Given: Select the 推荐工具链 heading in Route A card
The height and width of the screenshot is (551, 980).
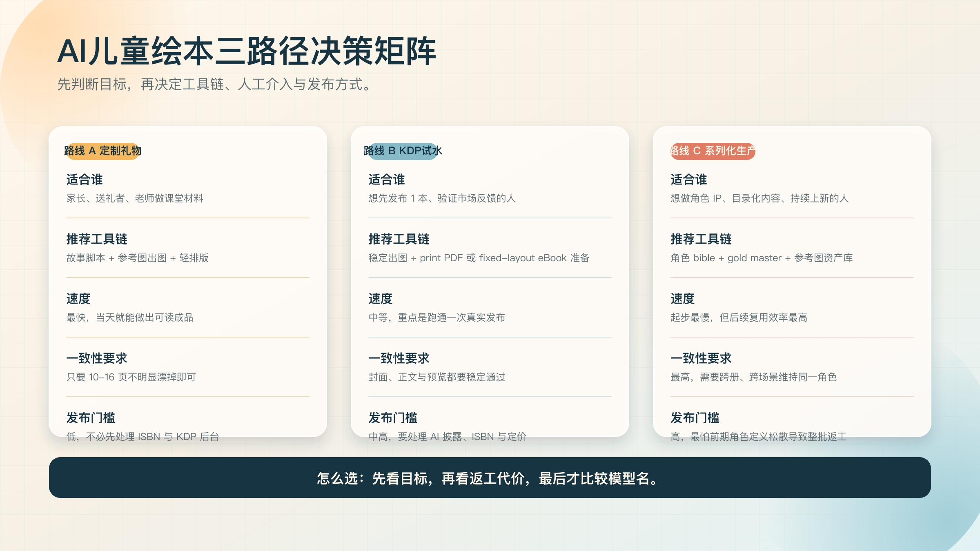Looking at the screenshot, I should pos(96,239).
